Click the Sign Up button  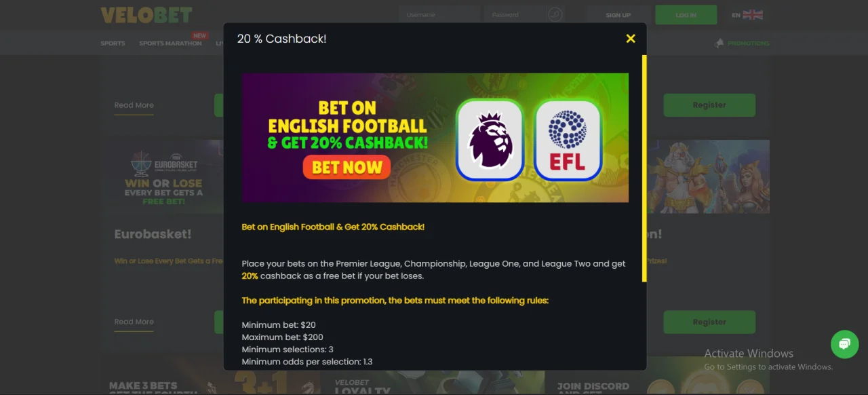point(618,15)
